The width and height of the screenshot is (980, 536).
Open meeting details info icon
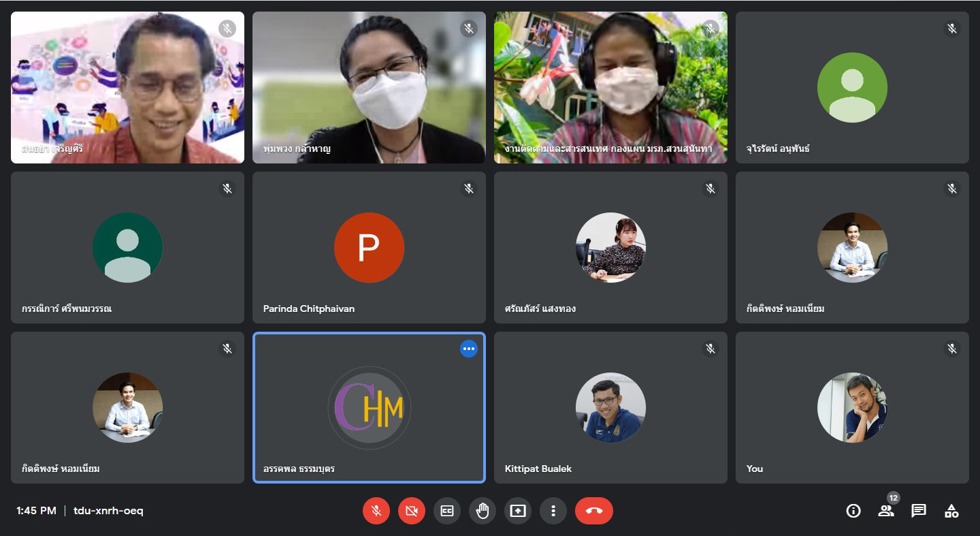point(853,511)
